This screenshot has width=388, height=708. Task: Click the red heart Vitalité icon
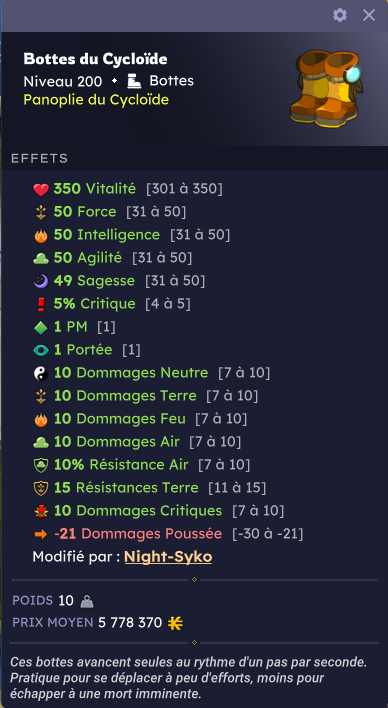point(41,190)
